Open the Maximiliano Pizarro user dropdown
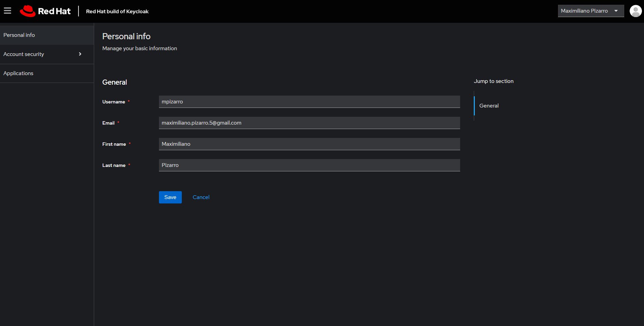The image size is (644, 326). [590, 11]
